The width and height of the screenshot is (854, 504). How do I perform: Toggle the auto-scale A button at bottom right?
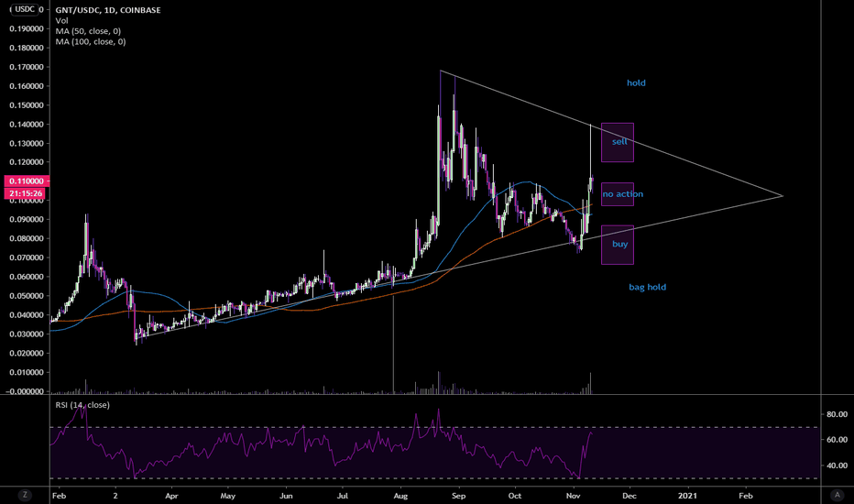pos(838,495)
